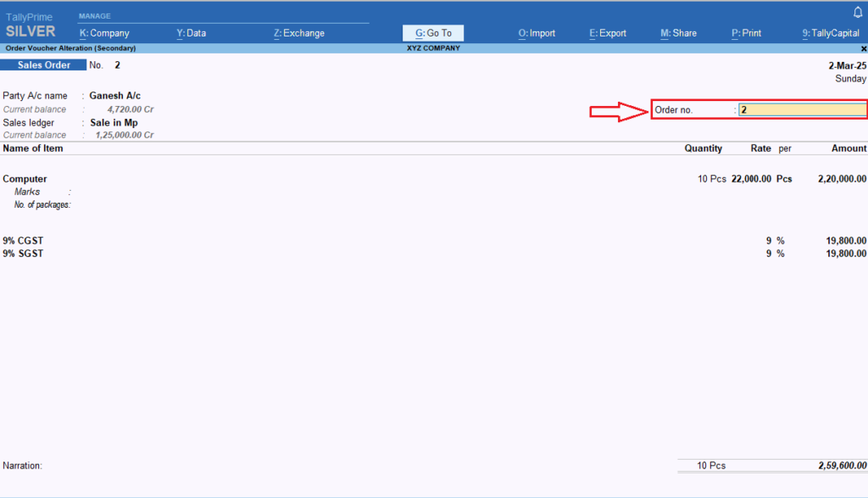Open the Y: Data menu
This screenshot has height=498, width=868.
[x=191, y=33]
